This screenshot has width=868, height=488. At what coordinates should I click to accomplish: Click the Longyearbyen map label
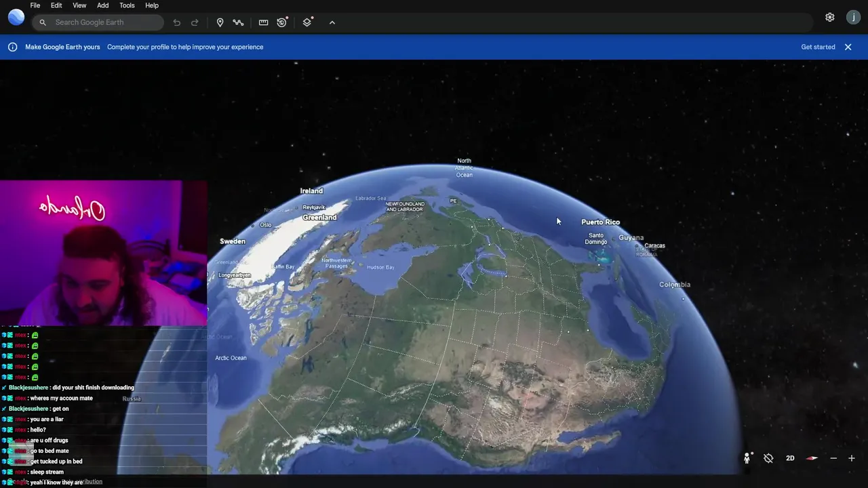235,275
